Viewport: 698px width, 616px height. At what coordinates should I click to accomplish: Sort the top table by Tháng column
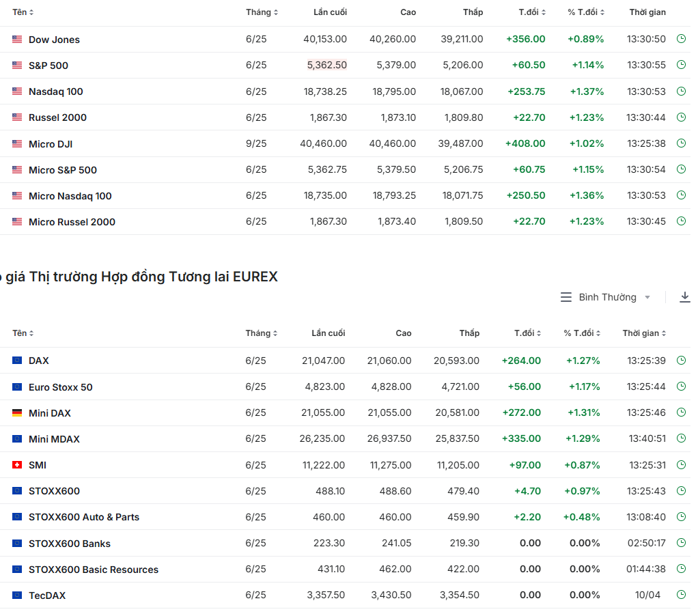coord(262,12)
